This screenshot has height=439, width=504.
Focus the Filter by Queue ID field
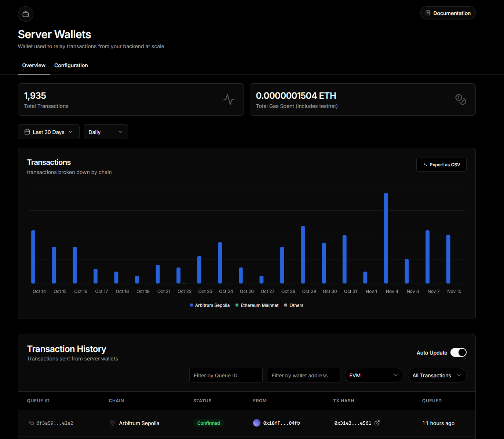click(x=226, y=375)
